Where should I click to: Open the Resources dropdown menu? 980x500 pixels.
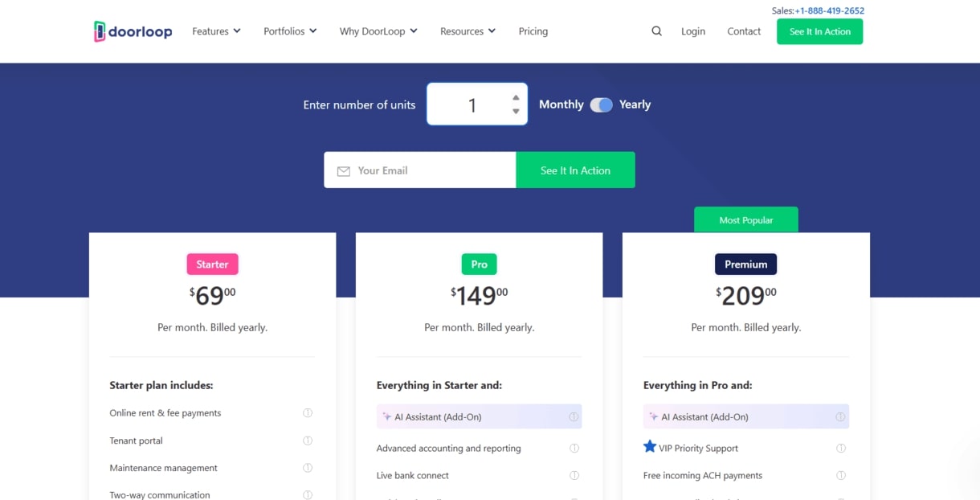pos(468,31)
